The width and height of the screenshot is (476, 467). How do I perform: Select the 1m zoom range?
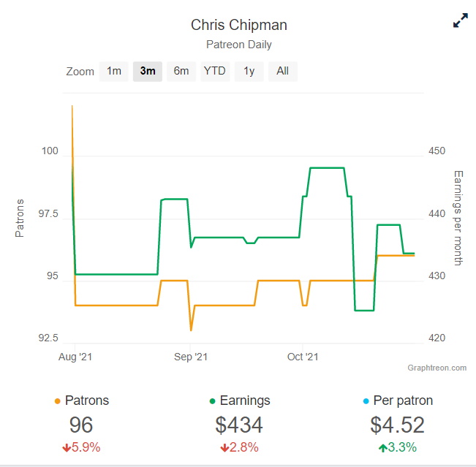point(114,72)
